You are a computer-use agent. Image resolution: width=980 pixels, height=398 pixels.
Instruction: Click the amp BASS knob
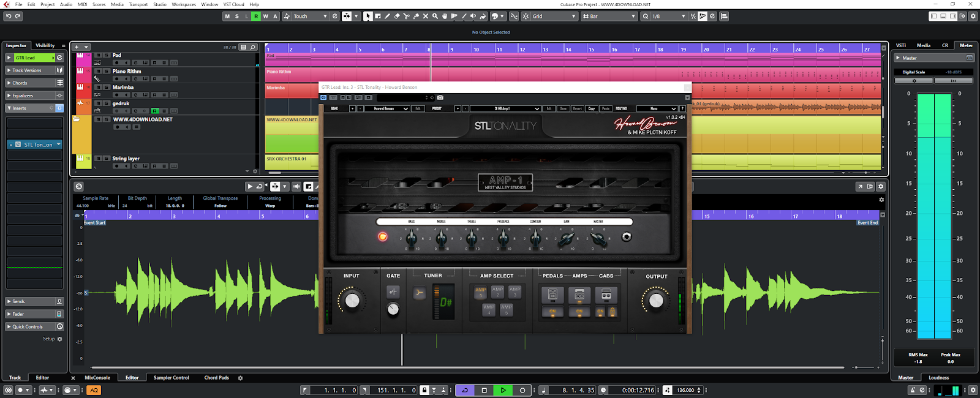(412, 239)
